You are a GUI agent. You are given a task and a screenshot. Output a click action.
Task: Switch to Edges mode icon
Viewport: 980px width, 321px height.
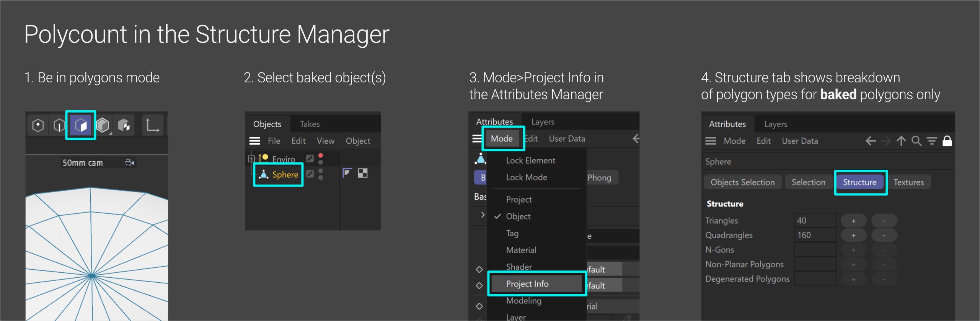click(59, 125)
